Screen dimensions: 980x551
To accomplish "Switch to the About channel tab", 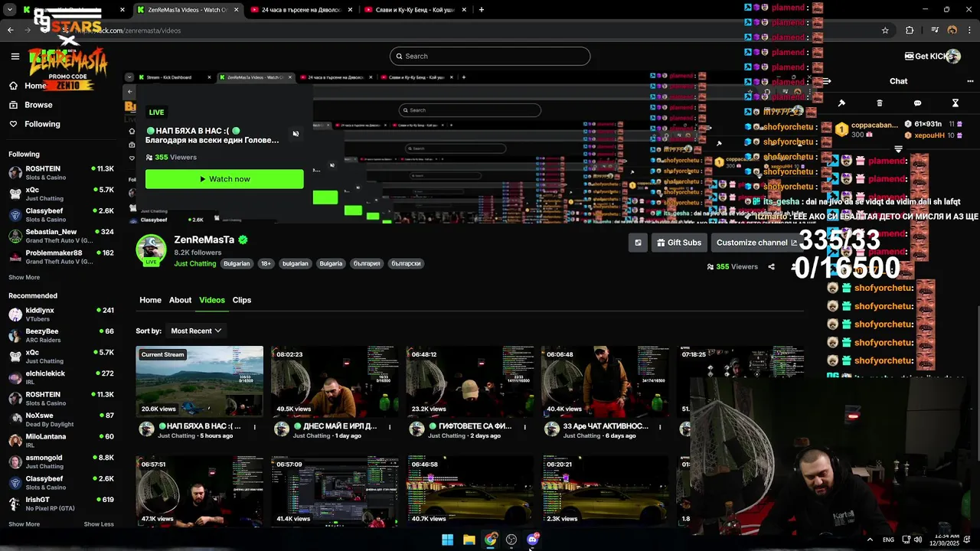I will click(x=180, y=300).
